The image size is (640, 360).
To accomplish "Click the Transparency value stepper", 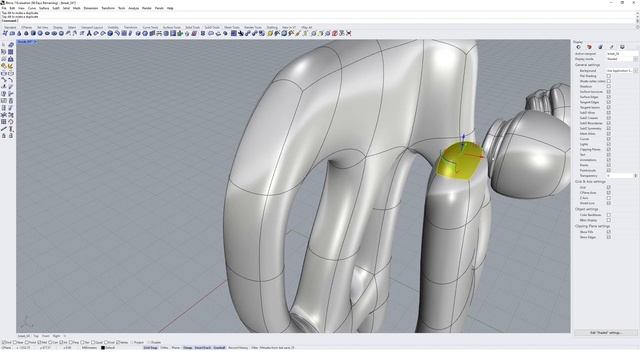I will click(636, 176).
